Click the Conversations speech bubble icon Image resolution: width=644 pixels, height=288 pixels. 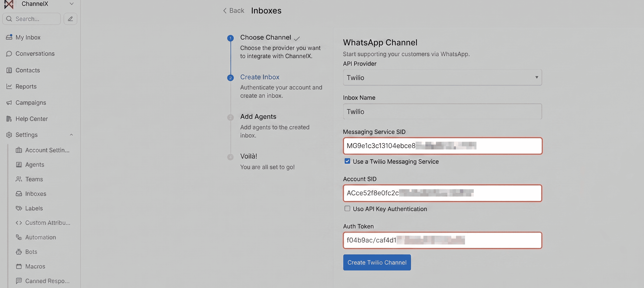point(9,54)
